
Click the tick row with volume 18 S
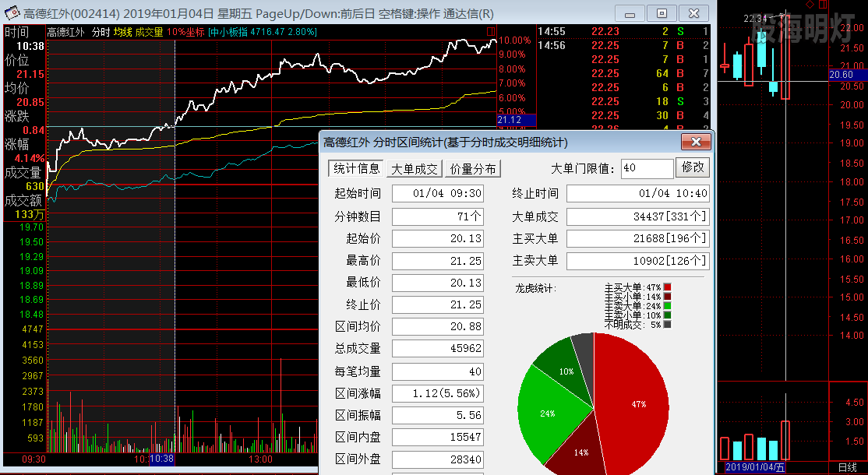[624, 101]
